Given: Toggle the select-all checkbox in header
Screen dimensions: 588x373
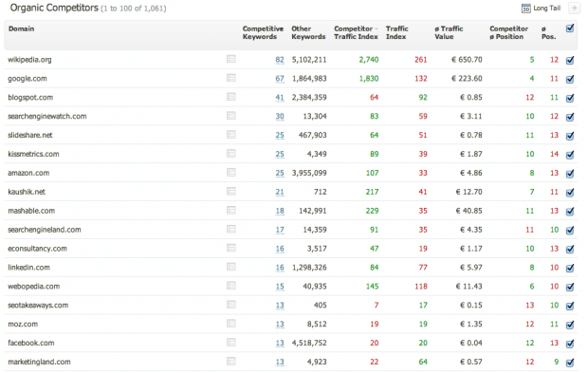Looking at the screenshot, I should (x=570, y=28).
